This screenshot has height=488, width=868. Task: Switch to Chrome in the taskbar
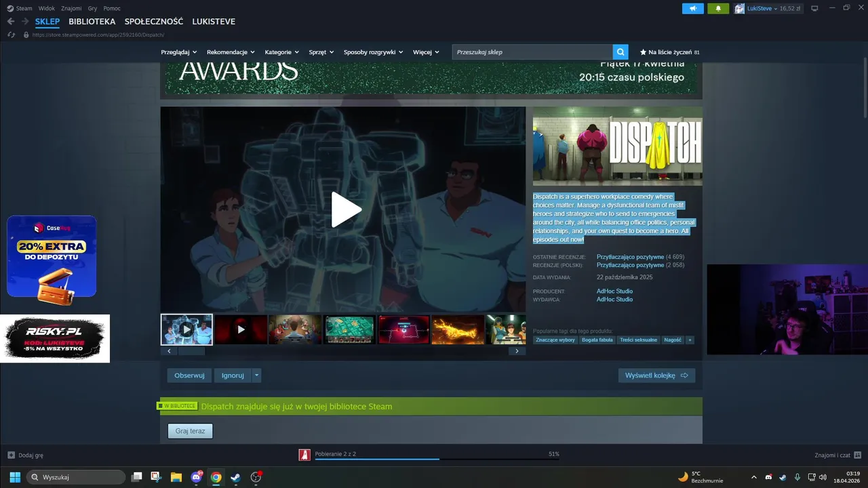(x=216, y=477)
